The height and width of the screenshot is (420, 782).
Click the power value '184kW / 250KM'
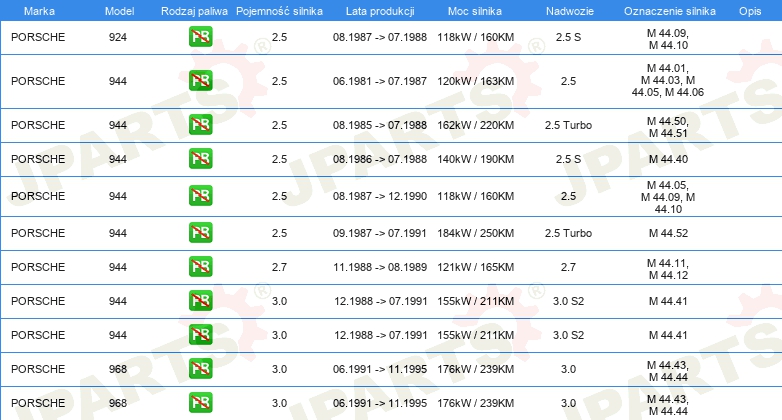point(476,233)
